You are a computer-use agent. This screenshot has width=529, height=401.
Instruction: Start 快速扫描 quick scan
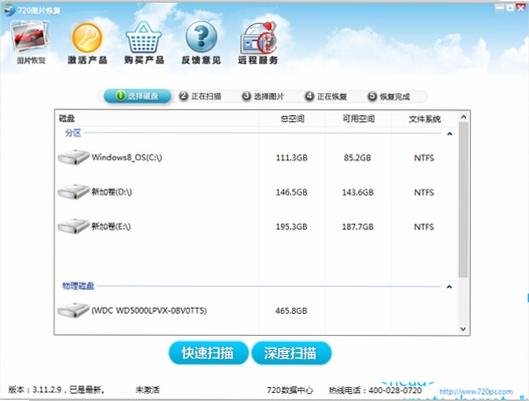point(208,353)
